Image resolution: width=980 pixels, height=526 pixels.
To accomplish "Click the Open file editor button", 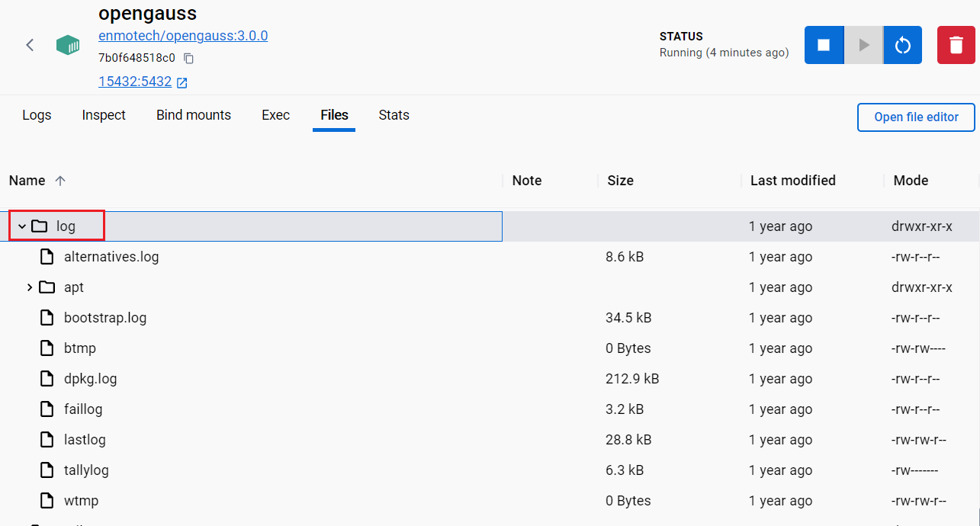I will [x=916, y=117].
